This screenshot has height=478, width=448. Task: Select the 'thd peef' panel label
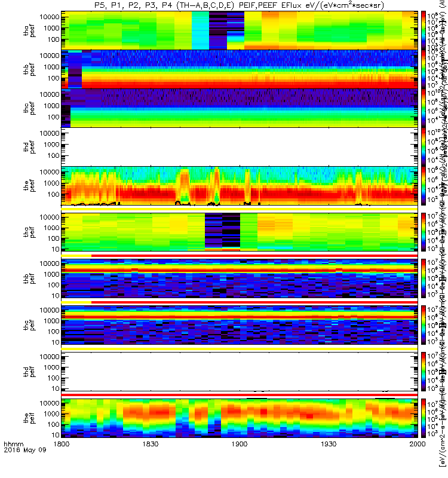click(29, 147)
